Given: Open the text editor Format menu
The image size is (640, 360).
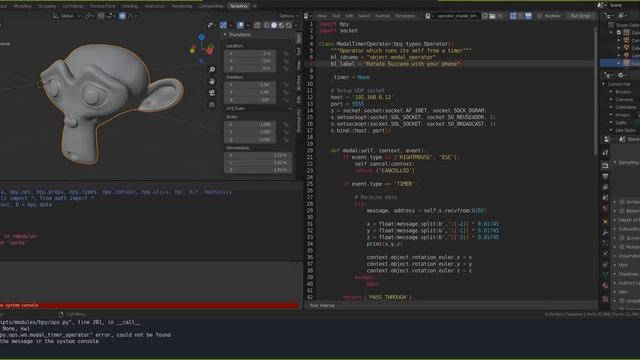Looking at the screenshot, I should click(x=382, y=16).
